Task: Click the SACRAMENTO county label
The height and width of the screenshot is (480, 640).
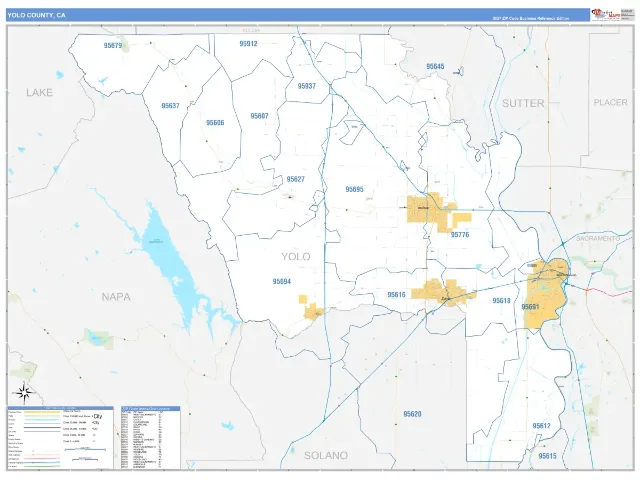Action: pos(598,238)
